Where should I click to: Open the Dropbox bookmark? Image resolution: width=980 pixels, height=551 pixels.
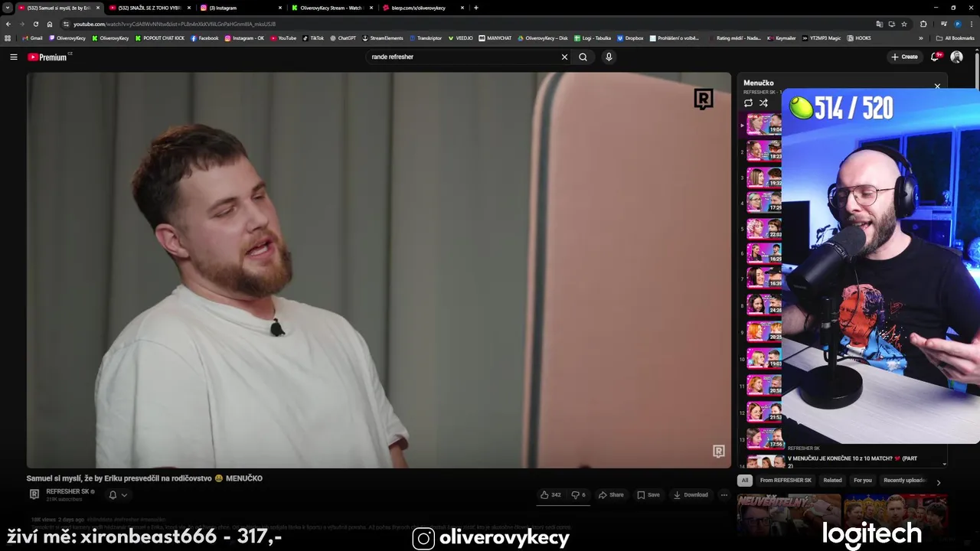click(x=630, y=37)
